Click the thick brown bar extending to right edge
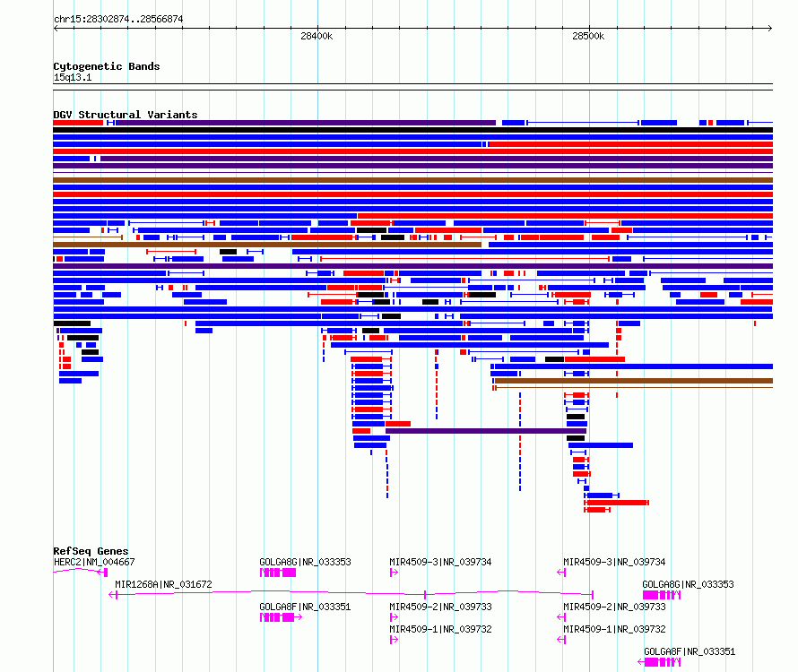 [634, 381]
